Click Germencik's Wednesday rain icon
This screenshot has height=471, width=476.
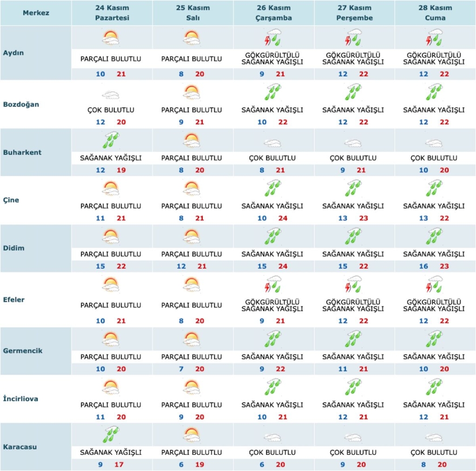273,339
